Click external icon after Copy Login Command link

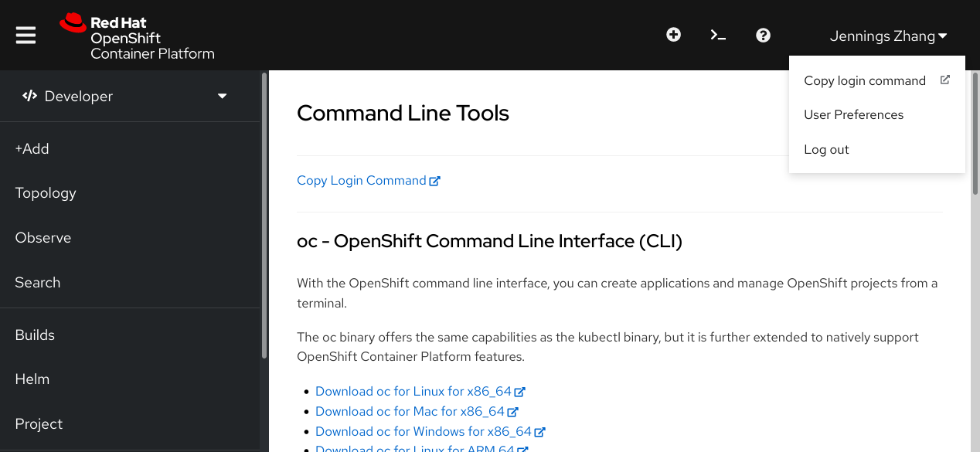435,181
